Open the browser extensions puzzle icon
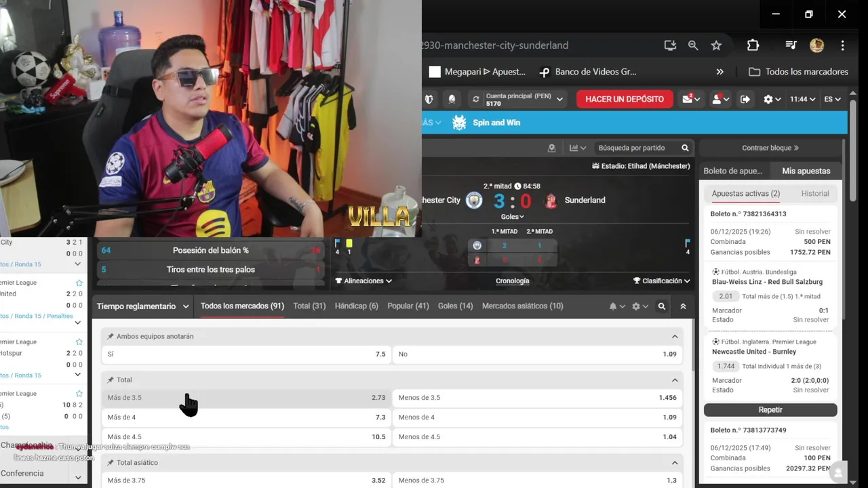Viewport: 868px width, 488px height. [753, 45]
